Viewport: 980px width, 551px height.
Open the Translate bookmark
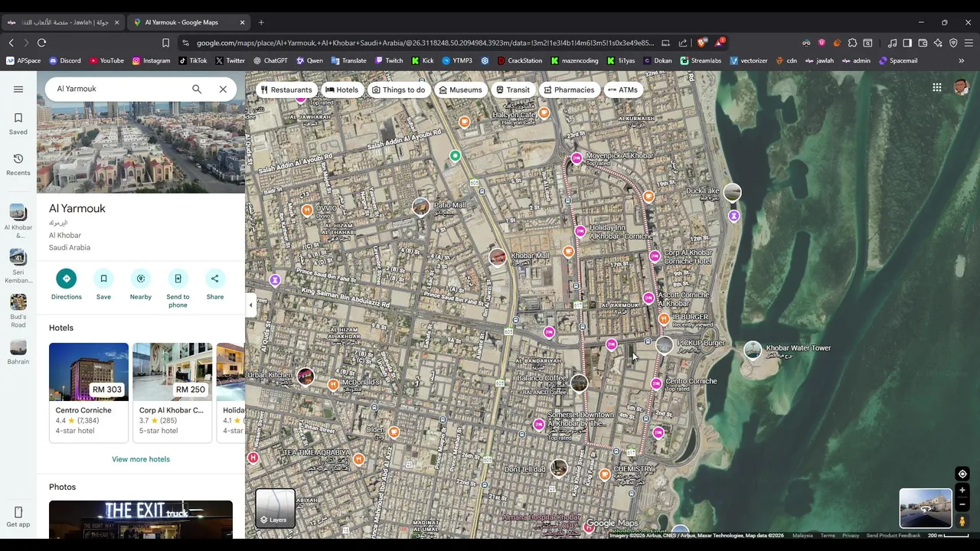[348, 60]
